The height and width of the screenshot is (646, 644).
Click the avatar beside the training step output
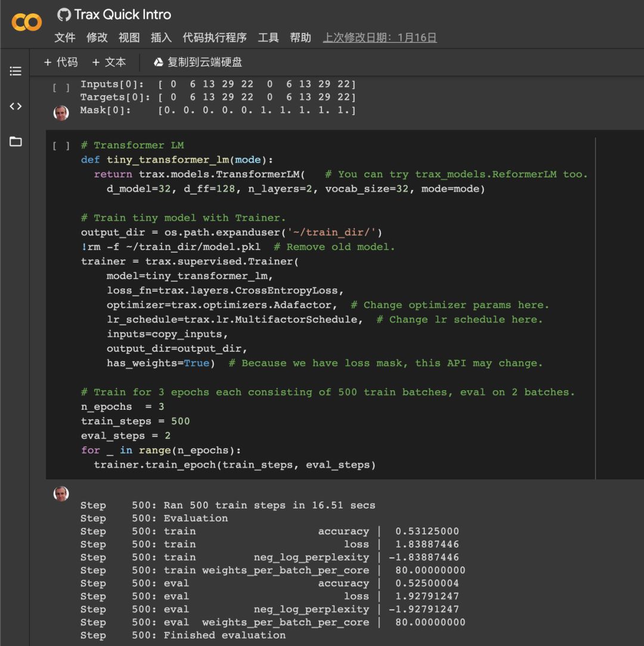61,493
